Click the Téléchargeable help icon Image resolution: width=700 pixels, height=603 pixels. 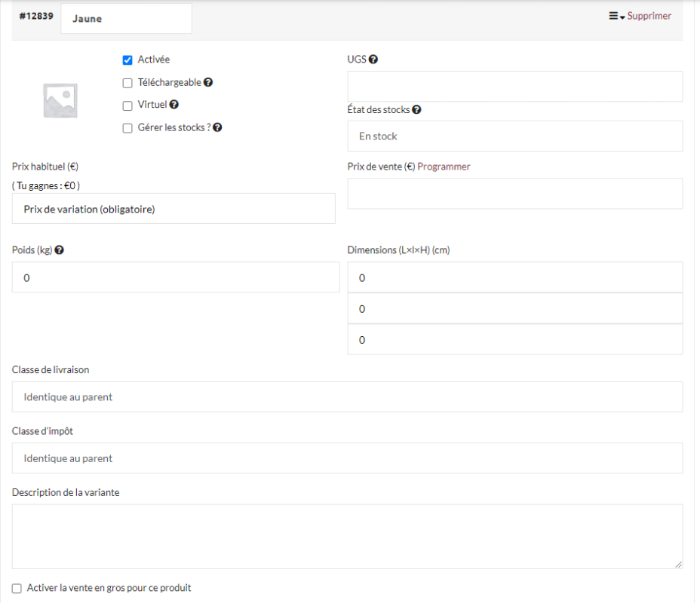[208, 82]
